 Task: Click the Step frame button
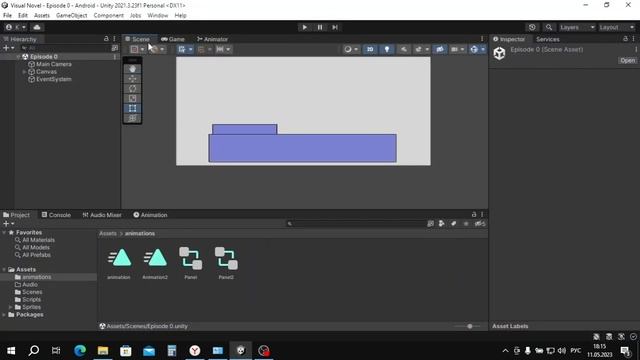pyautogui.click(x=335, y=27)
